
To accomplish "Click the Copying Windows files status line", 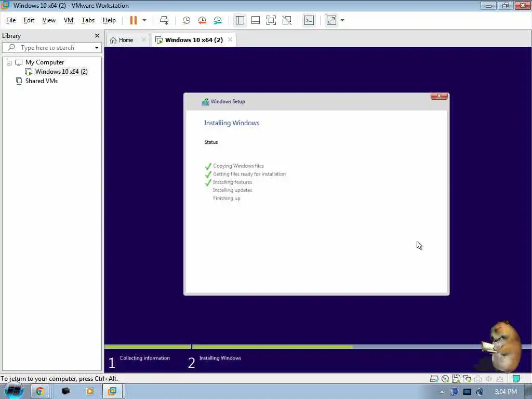I will tap(238, 166).
